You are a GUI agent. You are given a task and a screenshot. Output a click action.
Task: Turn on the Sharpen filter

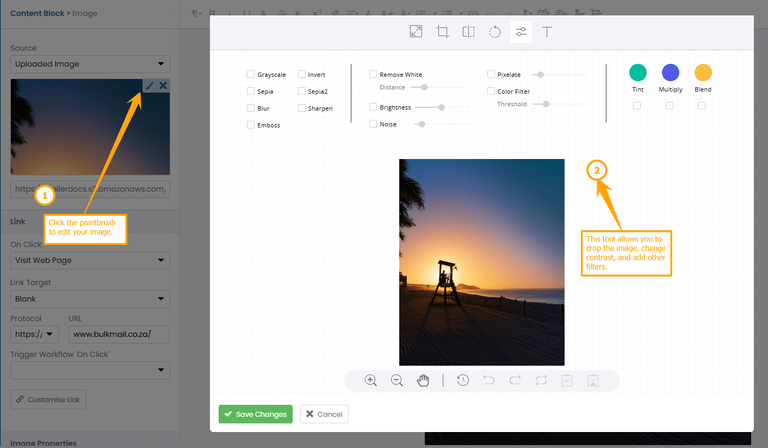[x=302, y=108]
